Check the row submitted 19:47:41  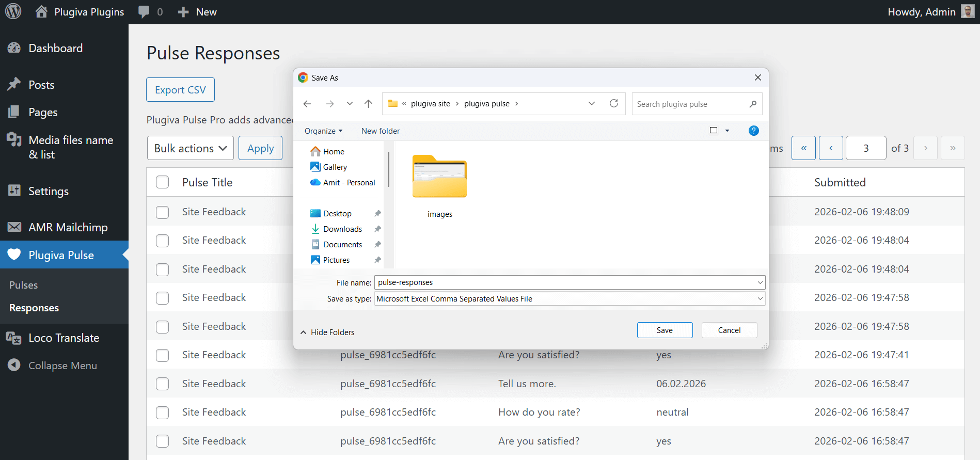click(163, 355)
